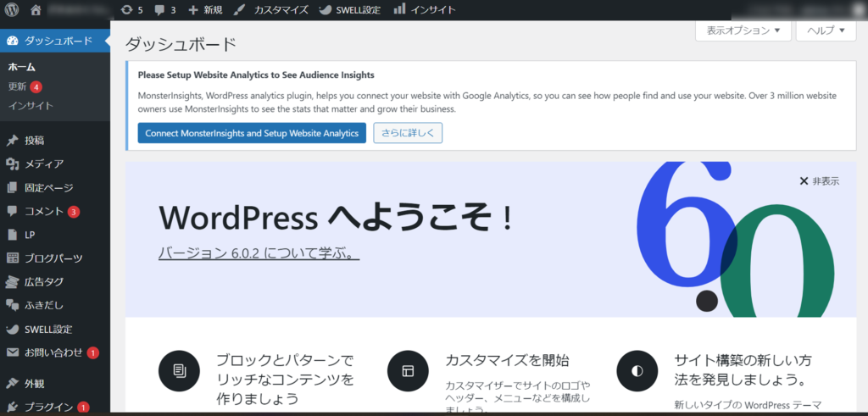Open お問い合わせ menu in sidebar

tap(55, 352)
